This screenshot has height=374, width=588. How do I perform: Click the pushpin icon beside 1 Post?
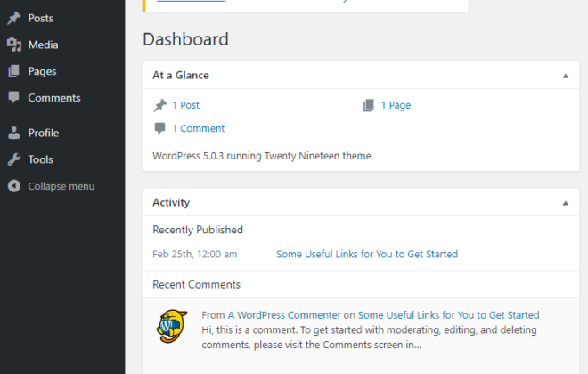click(x=160, y=105)
